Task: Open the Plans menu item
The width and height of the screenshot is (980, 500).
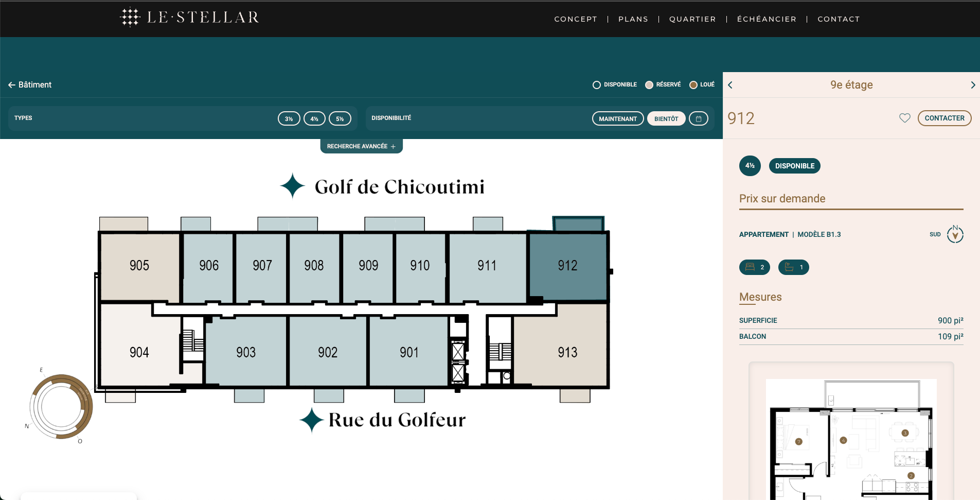Action: 633,19
